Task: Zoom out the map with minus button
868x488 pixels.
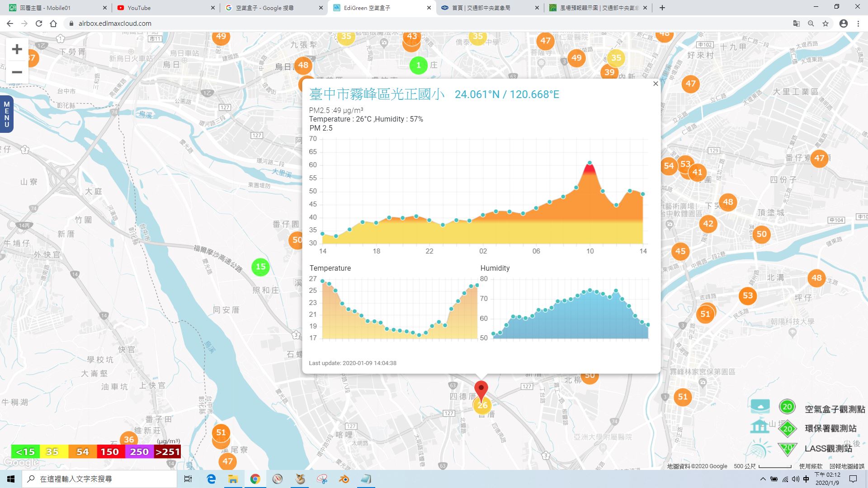Action: point(17,72)
